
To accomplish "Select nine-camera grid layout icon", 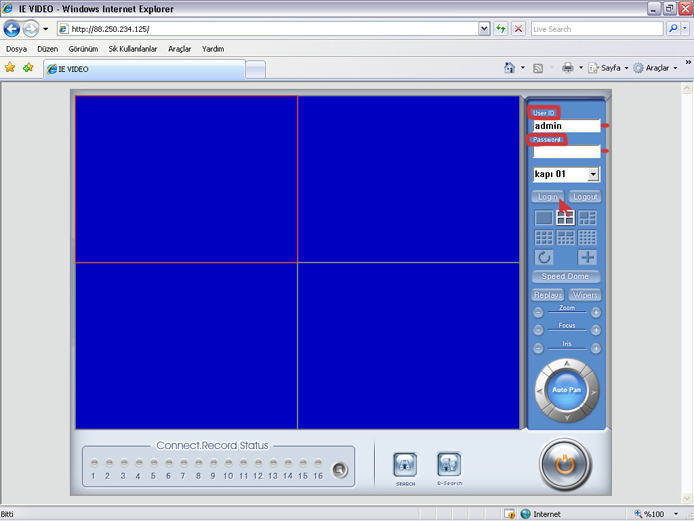I will 544,237.
